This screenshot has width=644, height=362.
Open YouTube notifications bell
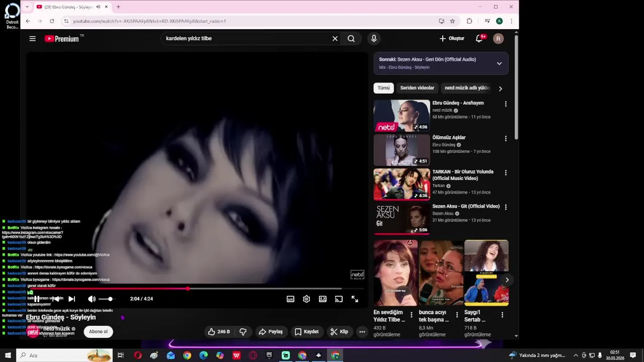pos(479,39)
